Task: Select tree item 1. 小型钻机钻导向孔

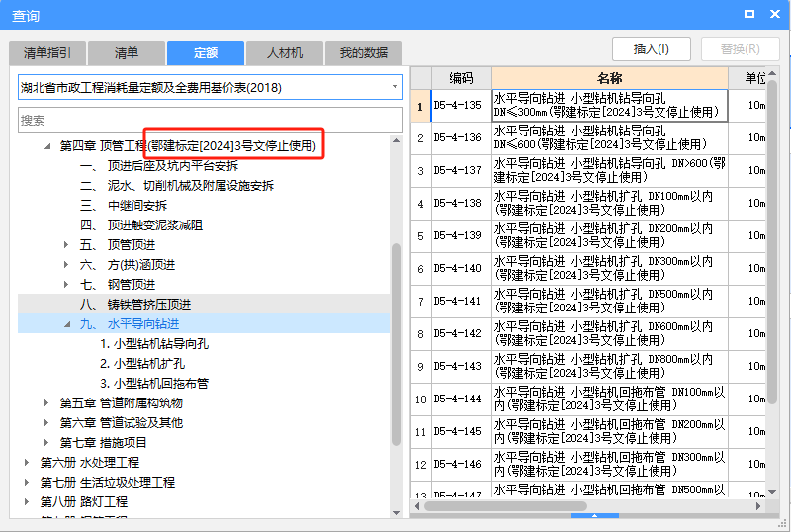Action: pyautogui.click(x=154, y=344)
